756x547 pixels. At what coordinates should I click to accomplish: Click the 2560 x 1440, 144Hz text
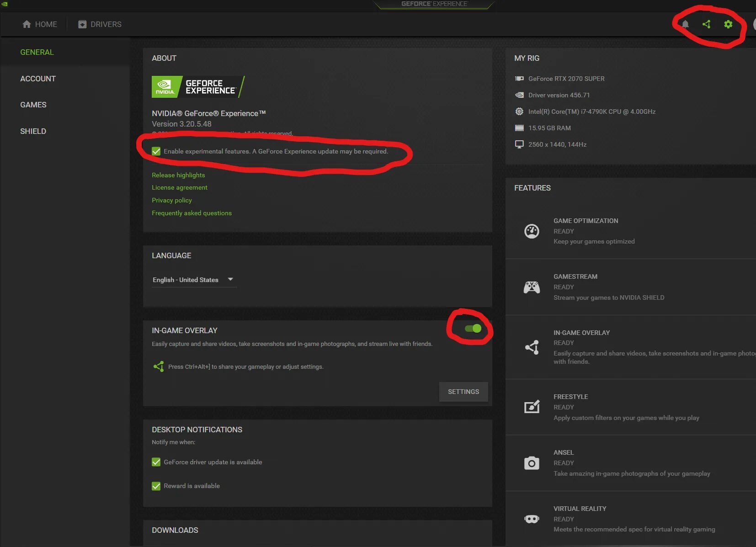point(557,144)
